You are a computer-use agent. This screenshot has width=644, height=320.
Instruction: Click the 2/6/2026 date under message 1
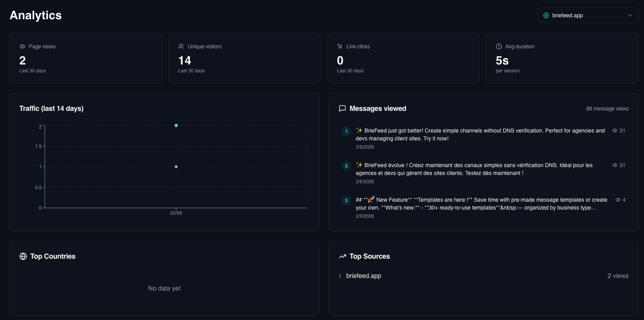click(365, 147)
